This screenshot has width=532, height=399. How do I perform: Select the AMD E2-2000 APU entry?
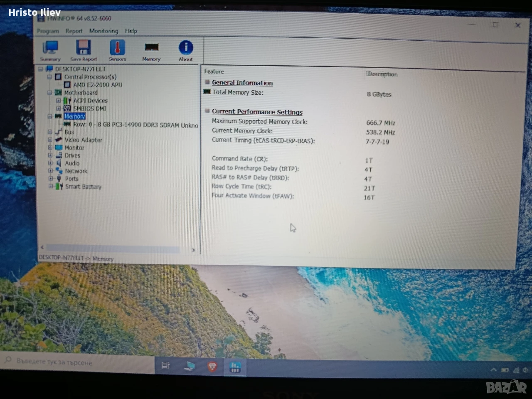pyautogui.click(x=98, y=85)
